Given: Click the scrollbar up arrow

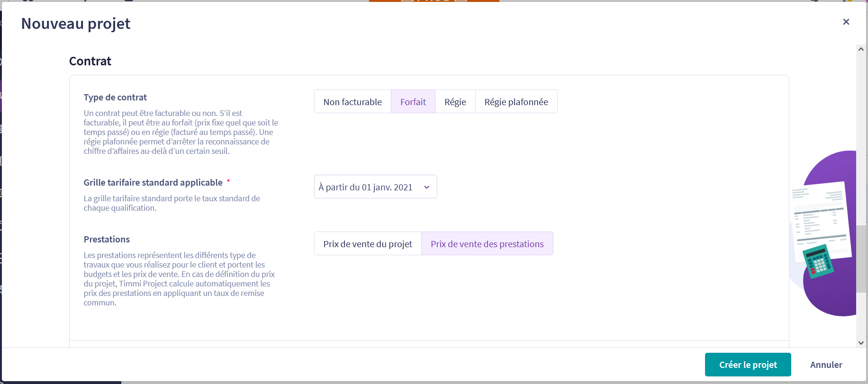Looking at the screenshot, I should [861, 49].
